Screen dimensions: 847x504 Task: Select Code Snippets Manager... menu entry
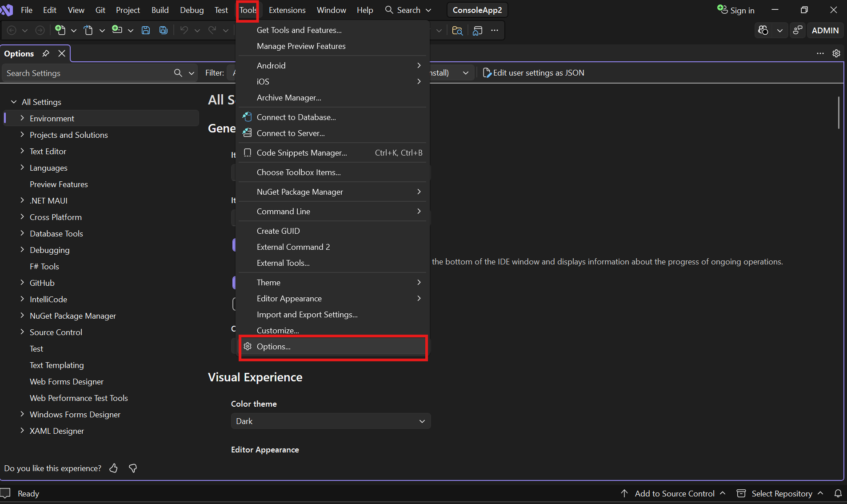332,153
